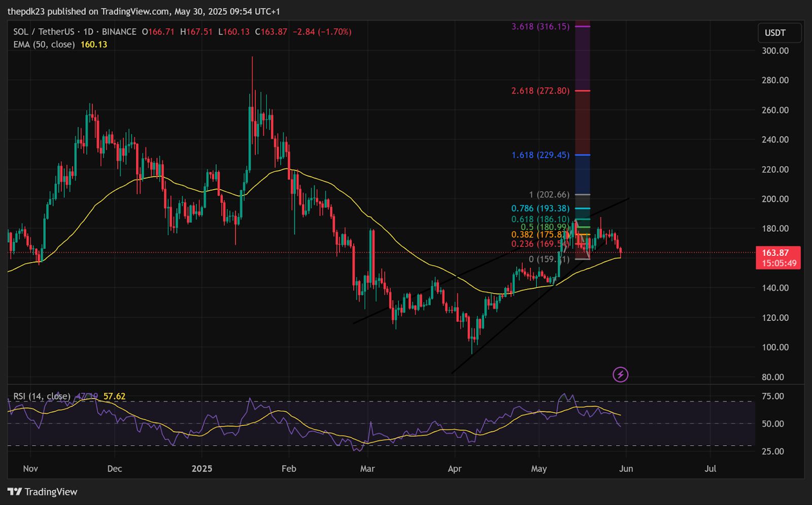Select the 0.786 (193.38) Fibonacci level label
Viewport: 812px width, 505px height.
[x=540, y=208]
